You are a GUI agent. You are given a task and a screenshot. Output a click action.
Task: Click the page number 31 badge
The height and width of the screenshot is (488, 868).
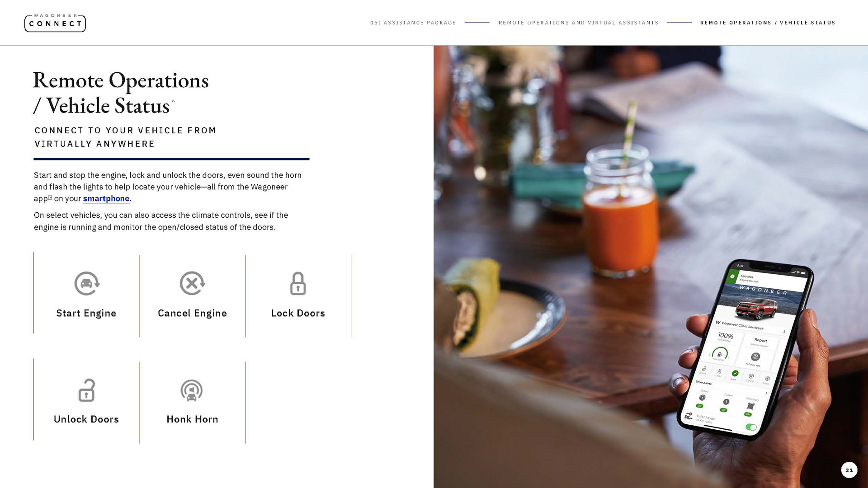coord(849,470)
